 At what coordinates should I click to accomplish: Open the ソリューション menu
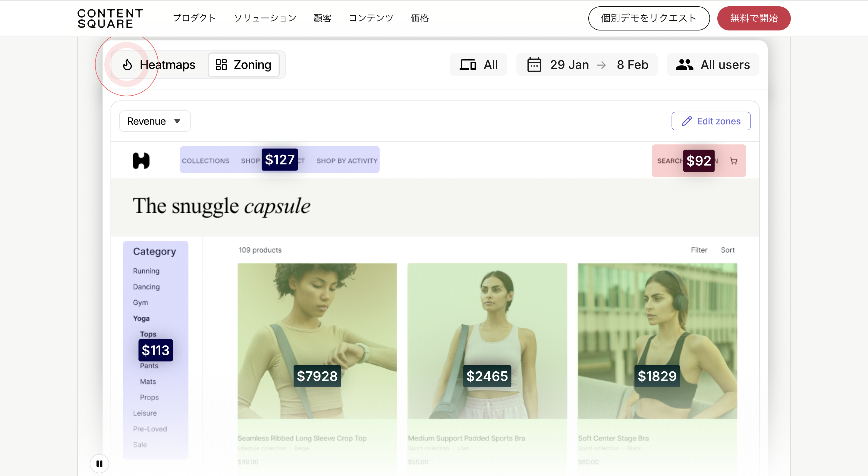(265, 18)
